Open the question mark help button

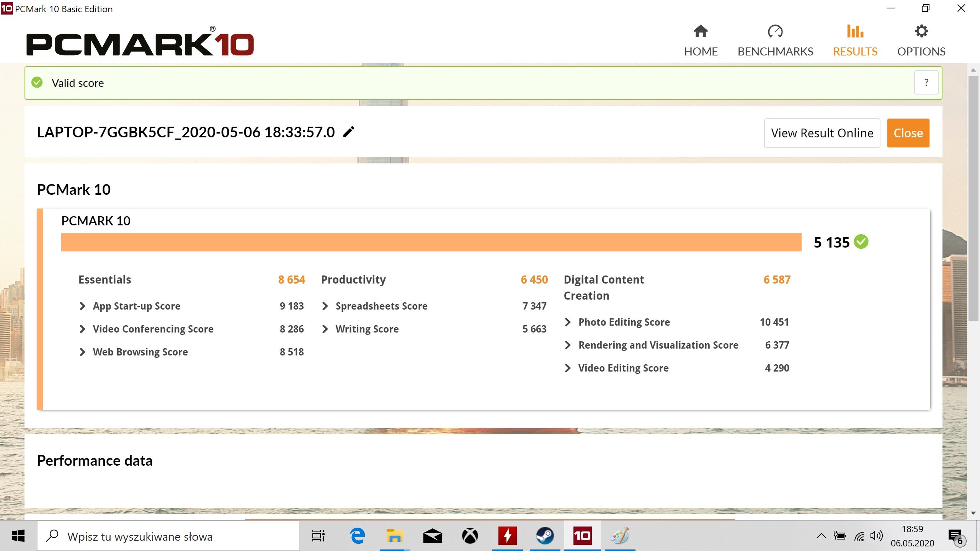926,82
